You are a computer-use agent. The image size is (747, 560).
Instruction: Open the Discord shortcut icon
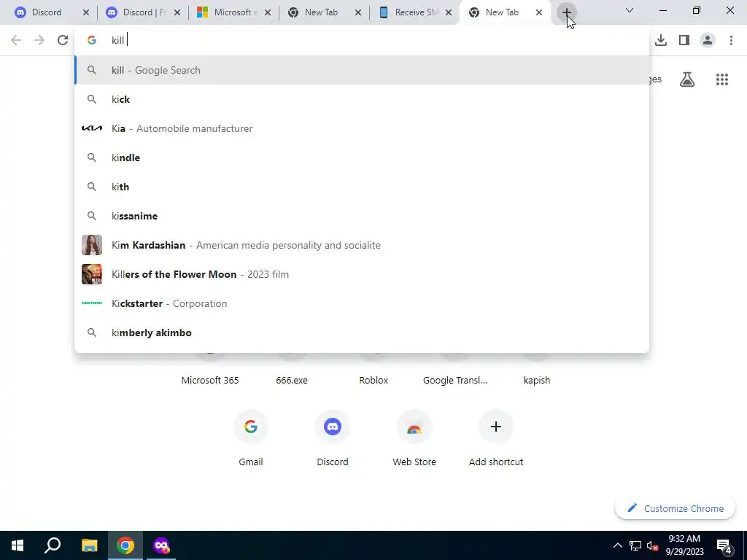(x=333, y=427)
